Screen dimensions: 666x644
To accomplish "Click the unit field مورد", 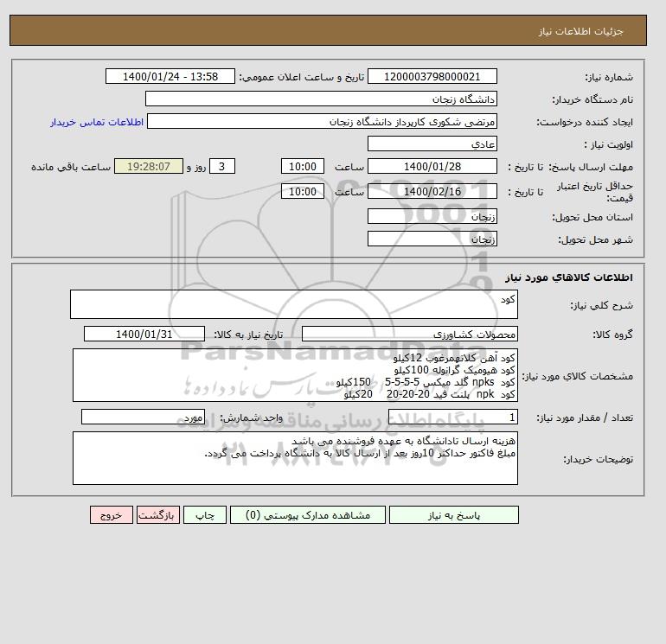I will pos(143,418).
